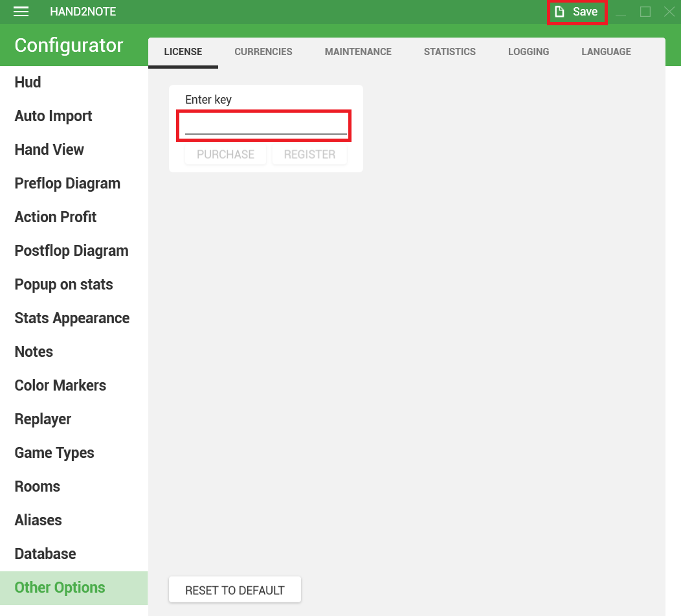Click the Save document icon
This screenshot has height=616, width=681.
[561, 12]
